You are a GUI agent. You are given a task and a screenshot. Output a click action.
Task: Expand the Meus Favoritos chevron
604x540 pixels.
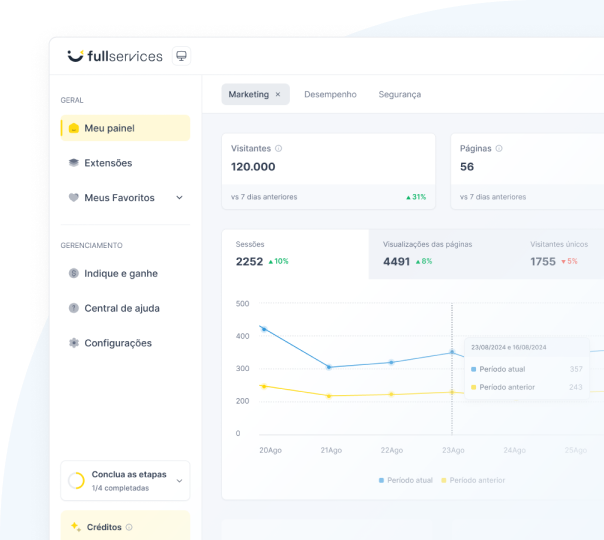pyautogui.click(x=179, y=198)
